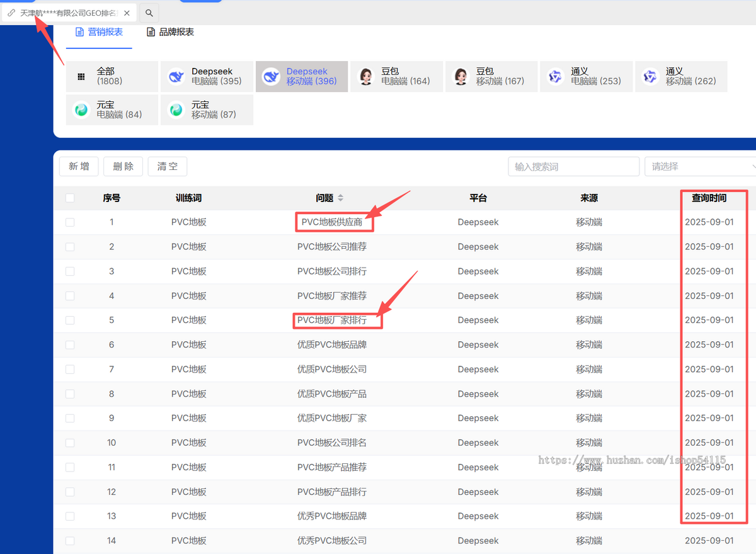The width and height of the screenshot is (756, 554).
Task: Click the 元宝 logo icon for 移动端
Action: tap(176, 110)
